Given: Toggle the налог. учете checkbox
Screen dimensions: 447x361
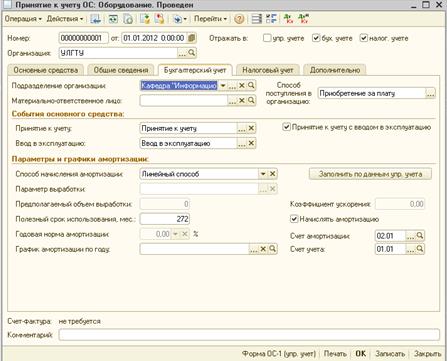Looking at the screenshot, I should pyautogui.click(x=364, y=38).
